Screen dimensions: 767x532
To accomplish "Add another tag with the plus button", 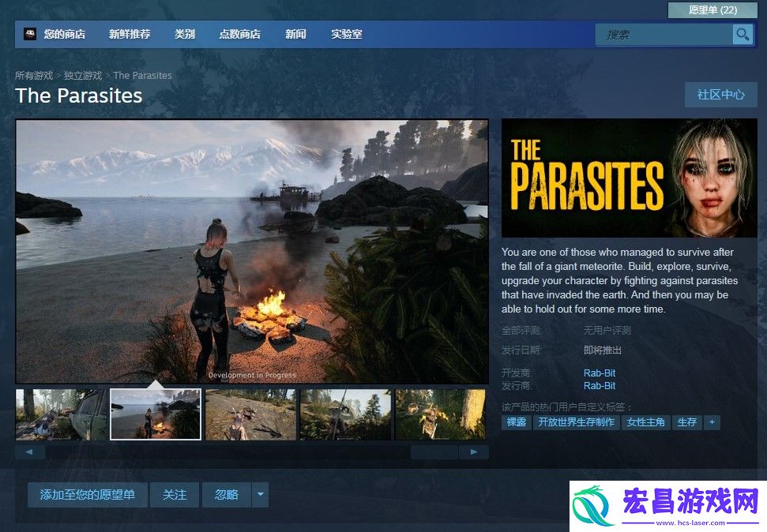I will (x=712, y=422).
